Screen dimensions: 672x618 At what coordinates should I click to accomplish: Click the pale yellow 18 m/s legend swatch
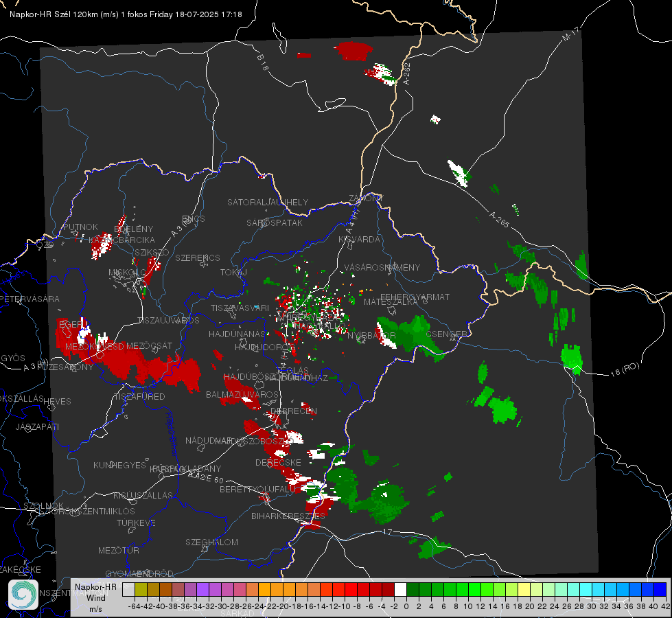(x=524, y=589)
